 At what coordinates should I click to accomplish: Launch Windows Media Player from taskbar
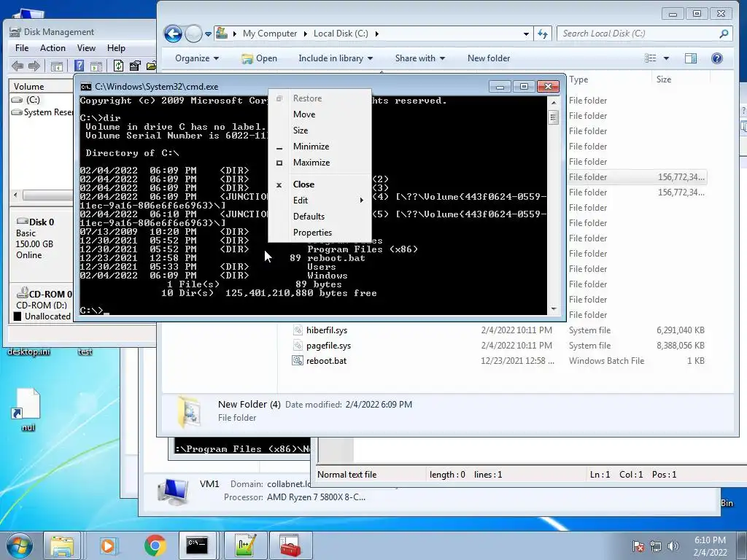[108, 545]
